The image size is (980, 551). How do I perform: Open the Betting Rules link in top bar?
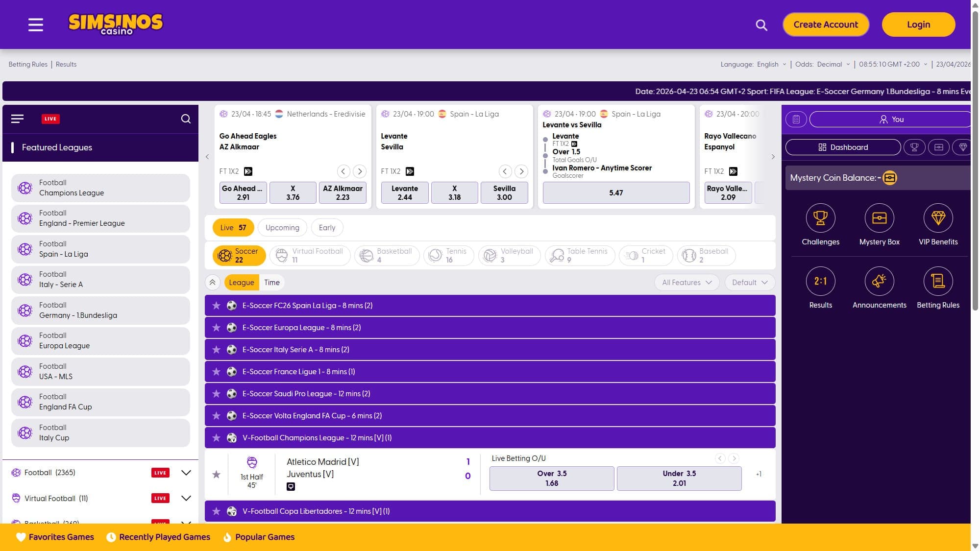28,64
